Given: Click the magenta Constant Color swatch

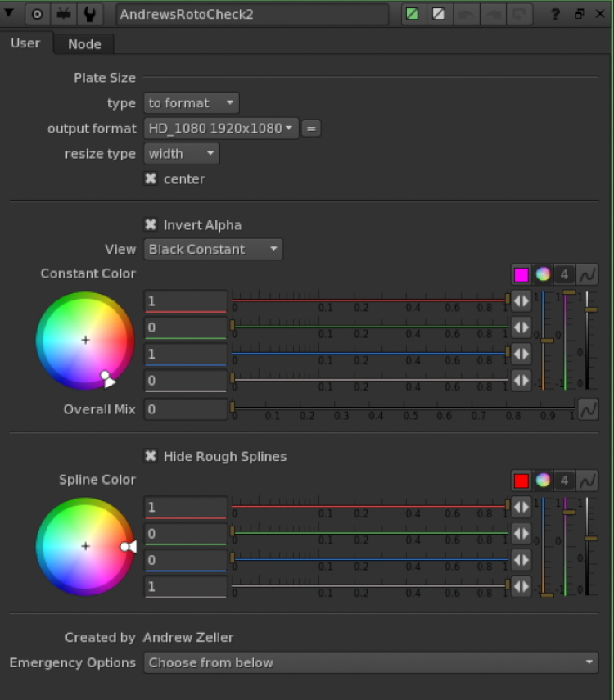Looking at the screenshot, I should point(521,274).
